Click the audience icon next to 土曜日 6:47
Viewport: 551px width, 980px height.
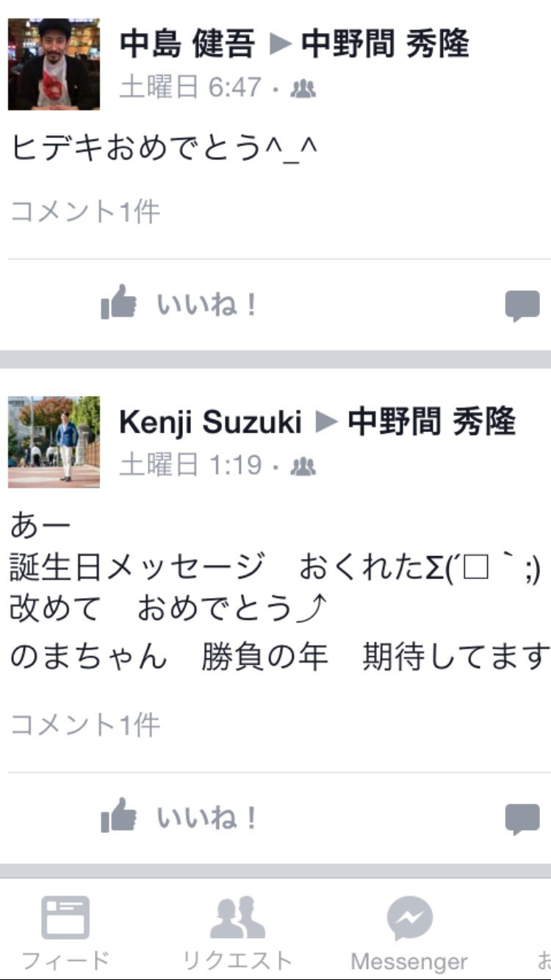303,89
